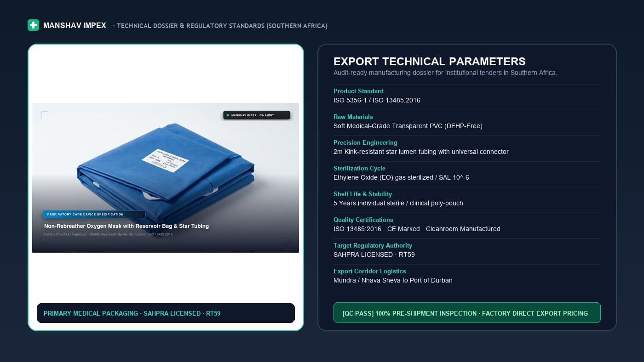This screenshot has width=644, height=362.
Task: Click the Ethylene Oxide (EO) gas sterilized value
Action: tap(401, 177)
